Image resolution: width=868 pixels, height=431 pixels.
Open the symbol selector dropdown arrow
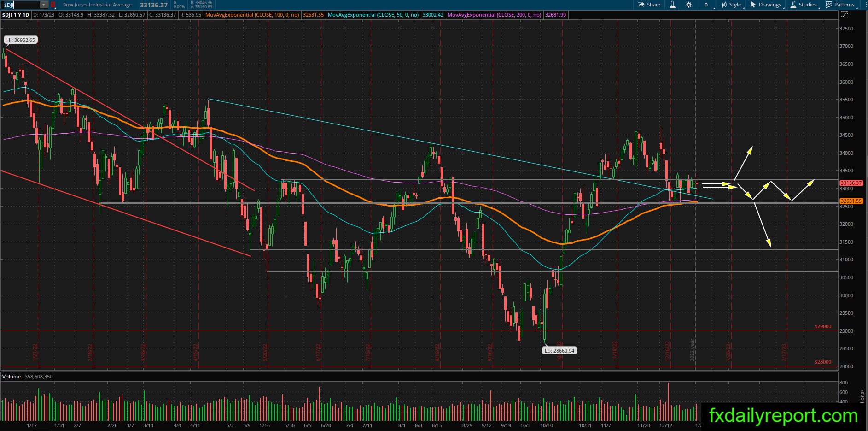click(44, 5)
